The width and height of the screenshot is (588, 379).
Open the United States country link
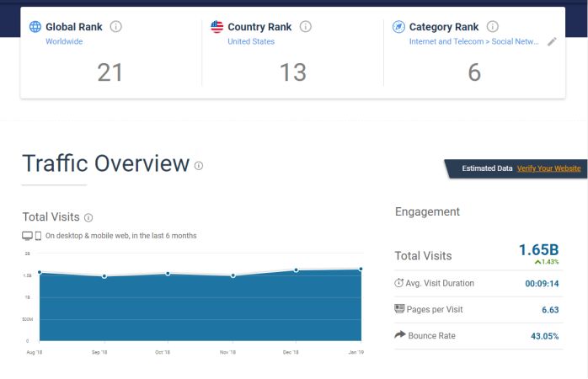251,41
